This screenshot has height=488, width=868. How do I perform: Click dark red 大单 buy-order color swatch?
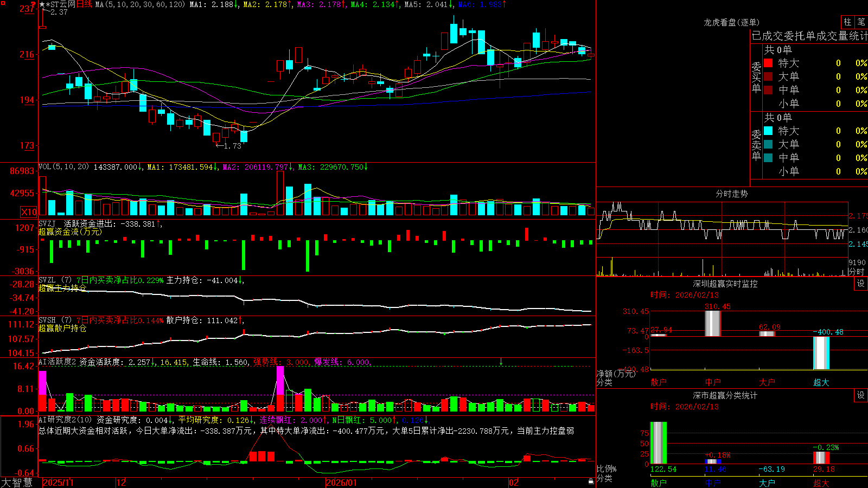coord(768,76)
